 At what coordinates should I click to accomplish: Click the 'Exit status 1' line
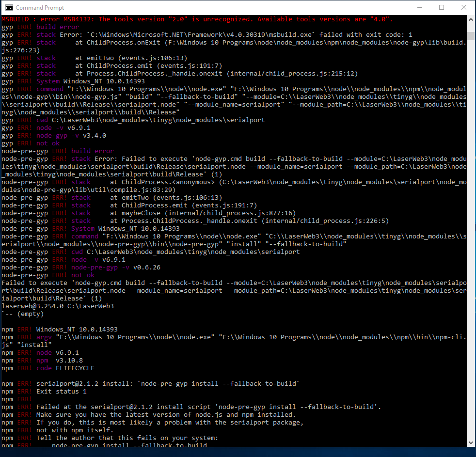click(x=44, y=392)
